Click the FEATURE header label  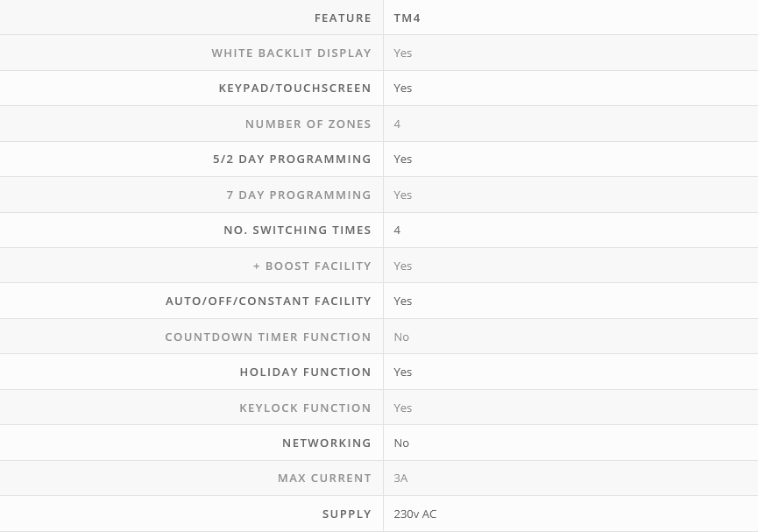[x=343, y=18]
